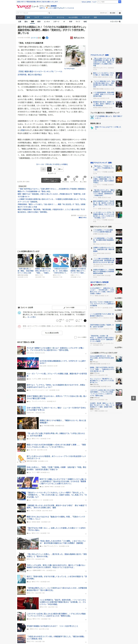The width and height of the screenshot is (138, 644).
Task: Click the ログイン link
Action: click(x=42, y=8)
